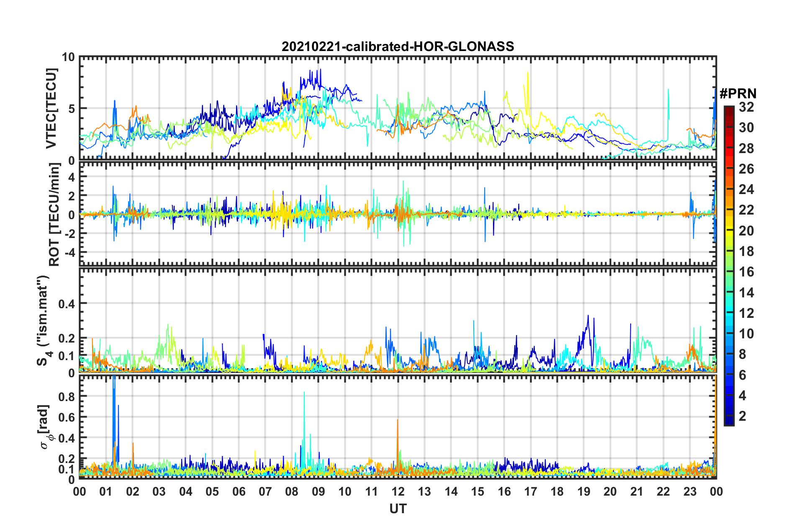Select the colorbar tick label "26"
This screenshot has width=796, height=532.
(746, 169)
